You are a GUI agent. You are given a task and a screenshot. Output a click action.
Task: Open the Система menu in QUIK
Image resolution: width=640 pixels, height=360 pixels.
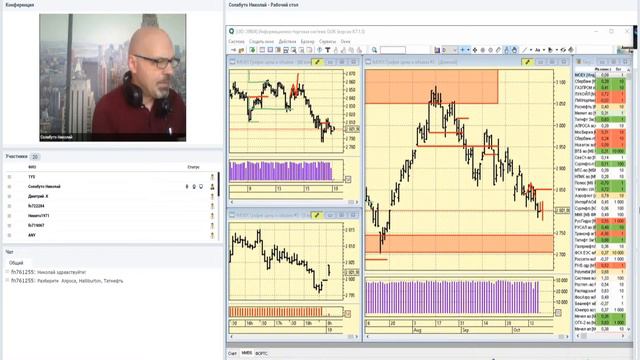pyautogui.click(x=236, y=42)
